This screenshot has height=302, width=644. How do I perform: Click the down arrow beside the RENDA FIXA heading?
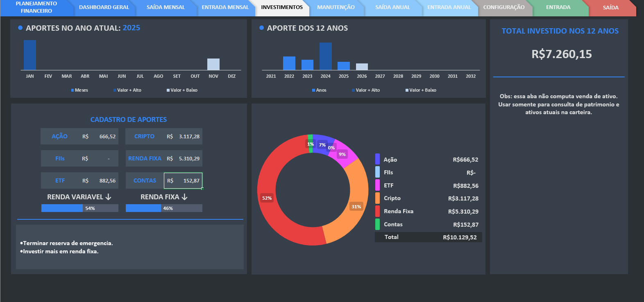[x=184, y=197]
